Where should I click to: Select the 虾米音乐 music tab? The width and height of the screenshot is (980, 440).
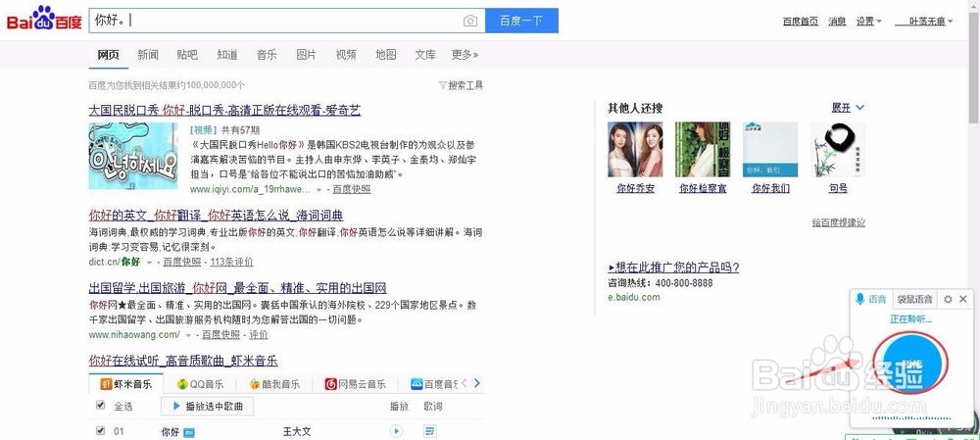[x=126, y=384]
